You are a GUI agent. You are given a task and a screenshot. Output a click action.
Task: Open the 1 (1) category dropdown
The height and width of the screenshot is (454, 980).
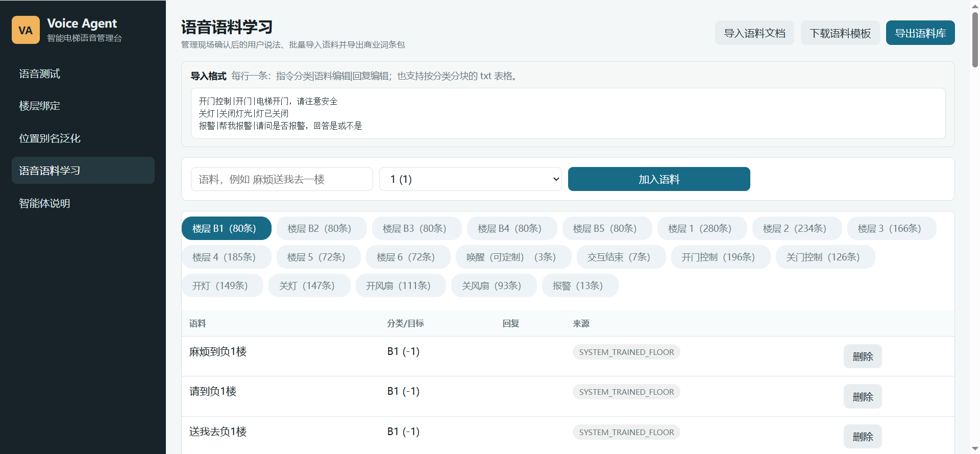(471, 179)
